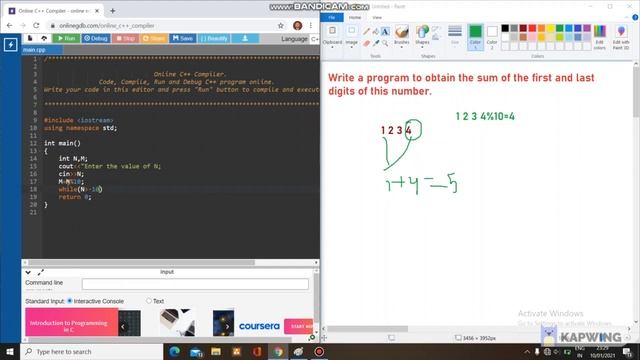Viewport: 640px width, 360px height.
Task: Select the Pencil tool in Paint
Action: (367, 31)
